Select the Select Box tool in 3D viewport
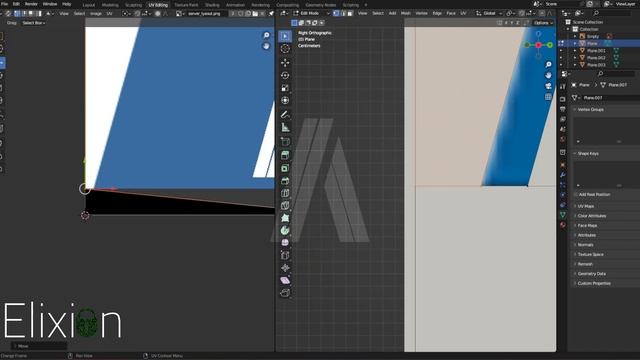640x360 pixels. click(285, 36)
